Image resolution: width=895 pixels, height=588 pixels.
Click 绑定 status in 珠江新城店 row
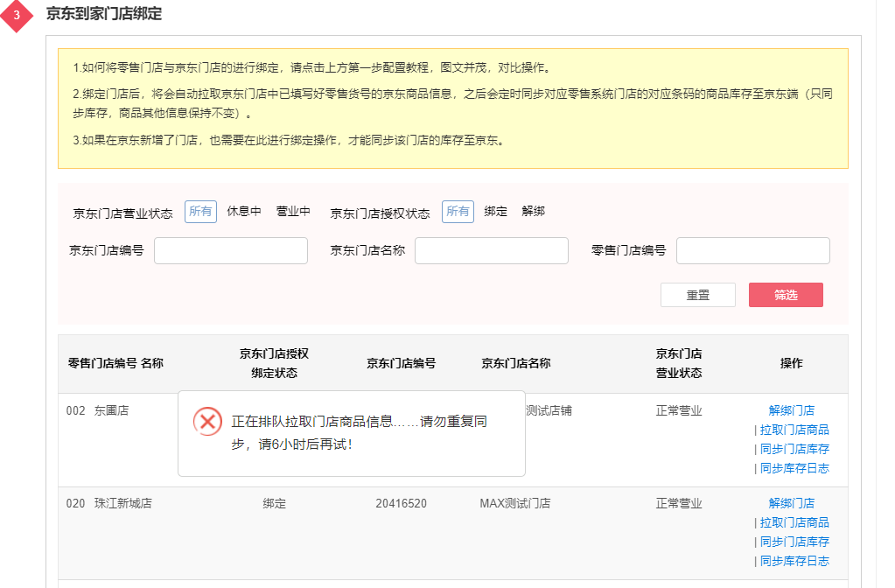275,503
